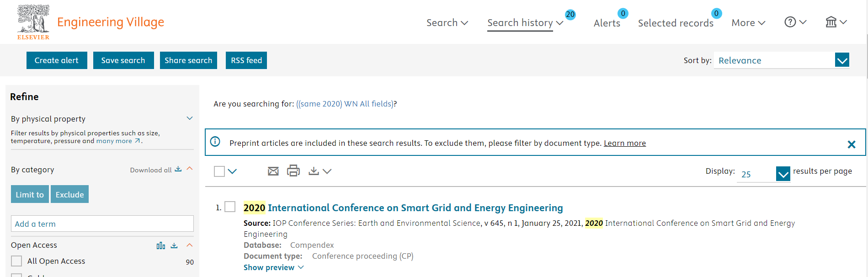Click the Share search button
The height and width of the screenshot is (277, 868).
(188, 60)
